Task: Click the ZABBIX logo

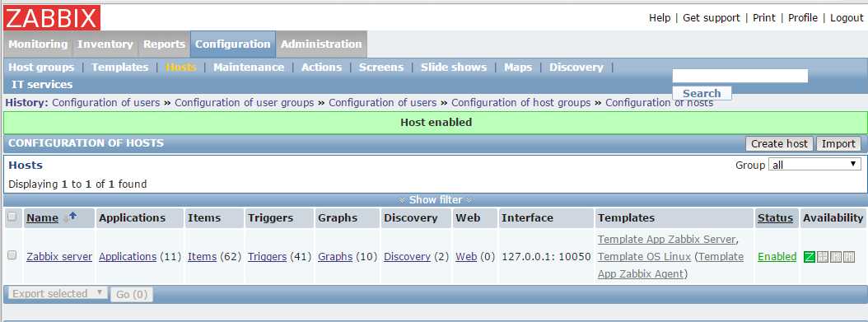Action: coord(52,17)
